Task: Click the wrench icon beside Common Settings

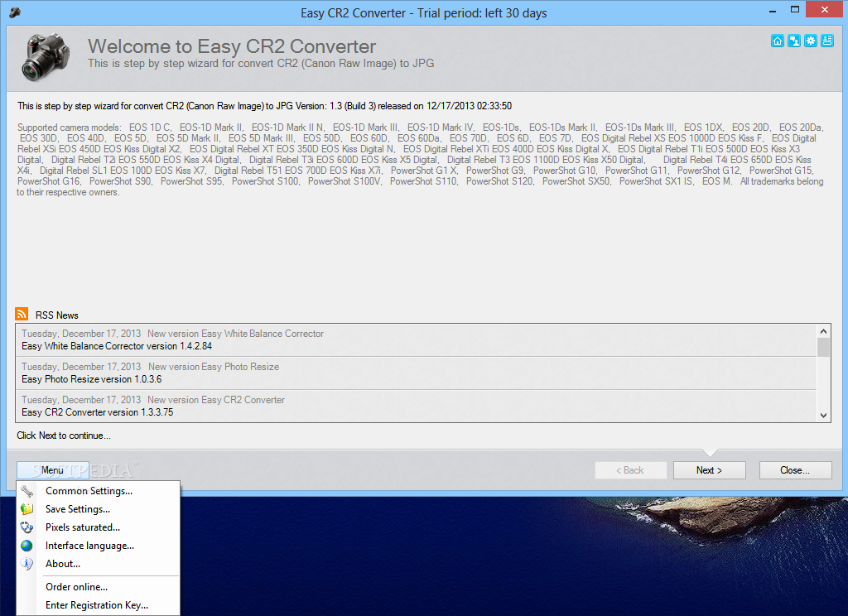Action: 26,491
